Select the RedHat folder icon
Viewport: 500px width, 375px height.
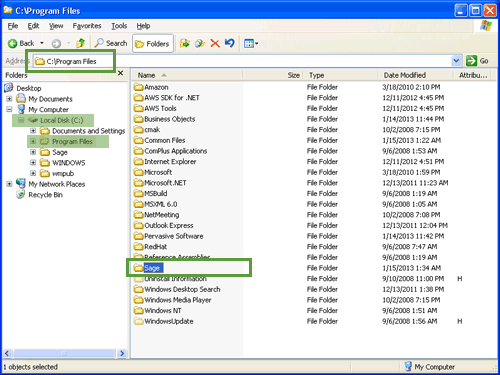(x=138, y=247)
